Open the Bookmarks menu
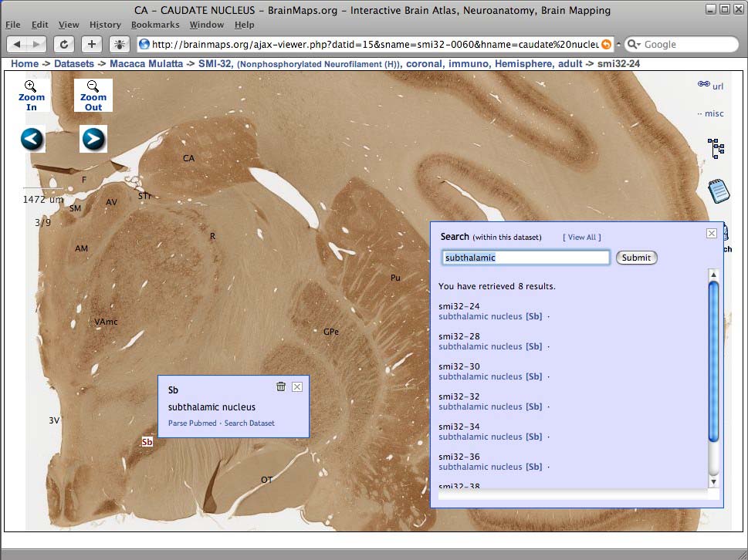748x560 pixels. (155, 25)
